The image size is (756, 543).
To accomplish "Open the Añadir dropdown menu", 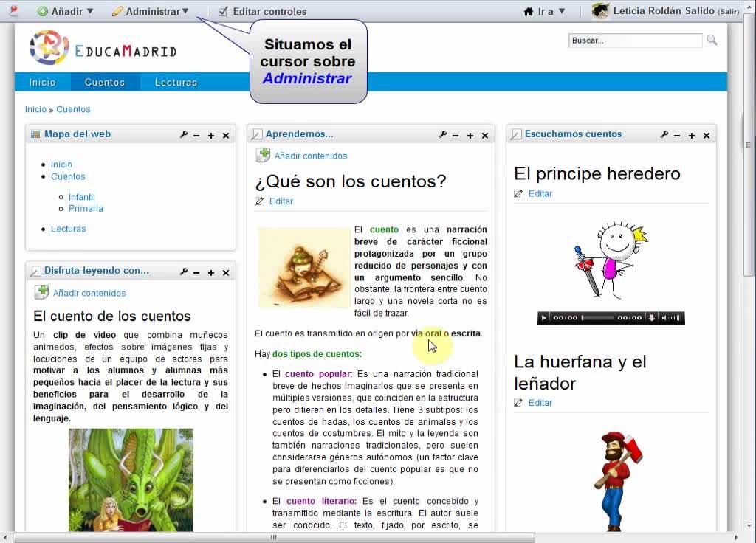I will coord(65,11).
